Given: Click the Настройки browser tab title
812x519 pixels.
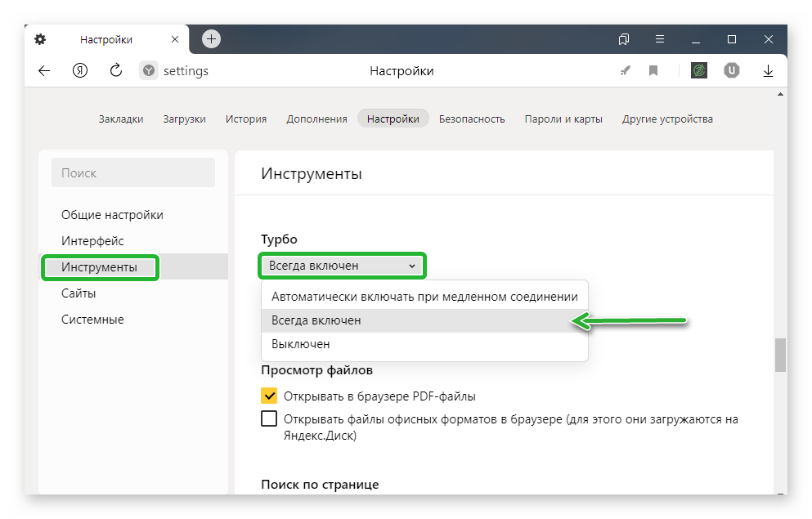Looking at the screenshot, I should point(106,39).
